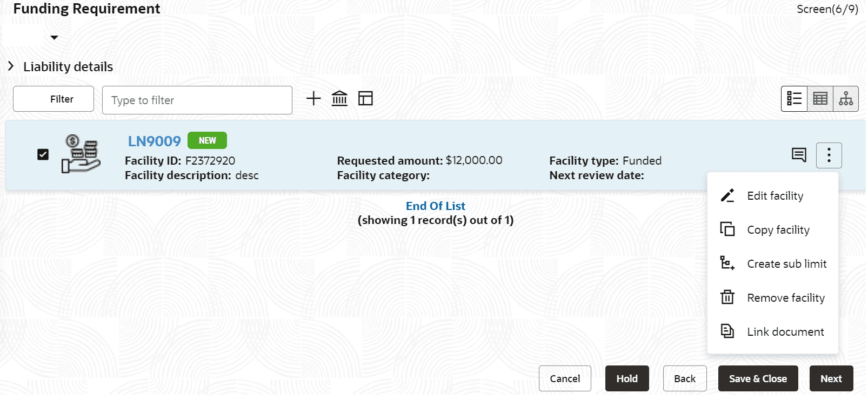The image size is (868, 400).
Task: Click the plus icon to add facility
Action: 313,99
